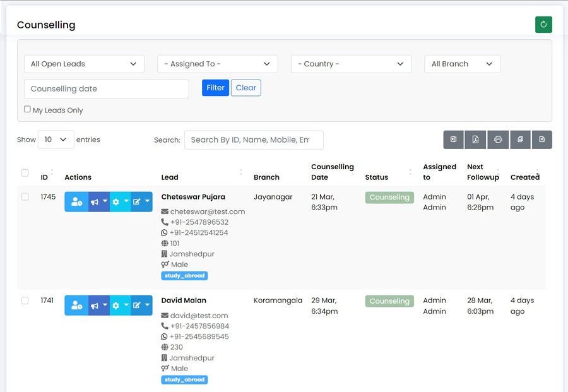Open the Country filter dropdown
Screen dimensions: 568x392
pos(351,64)
